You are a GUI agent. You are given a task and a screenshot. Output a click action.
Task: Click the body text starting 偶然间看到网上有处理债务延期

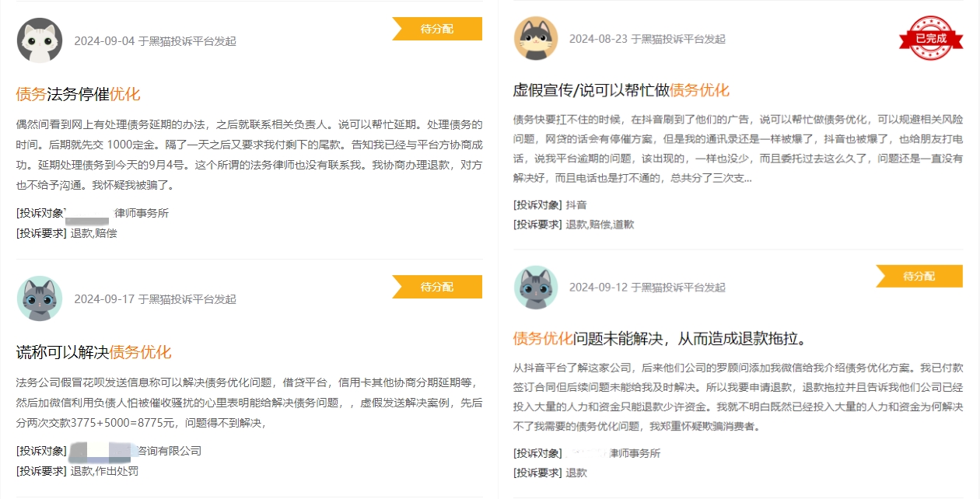[249, 155]
